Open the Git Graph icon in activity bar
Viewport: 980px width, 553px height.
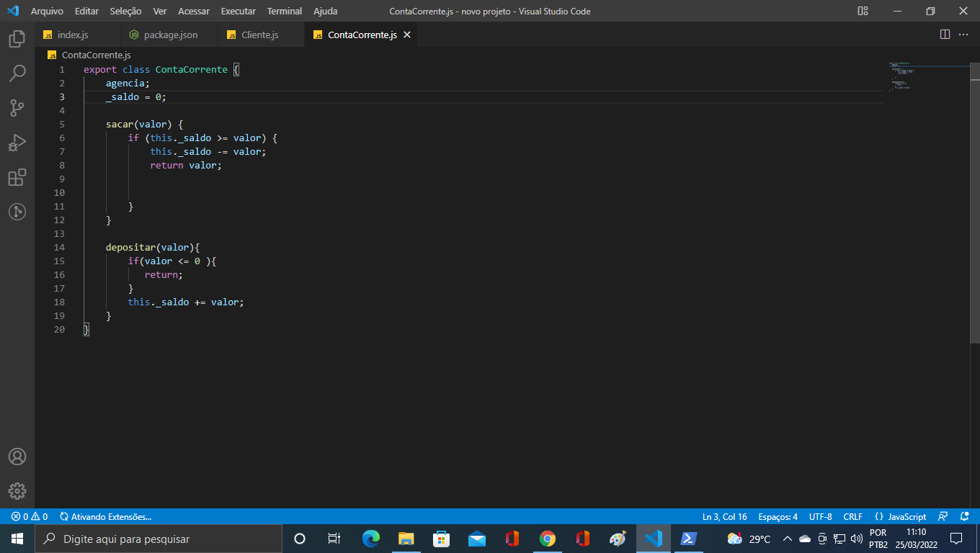17,212
